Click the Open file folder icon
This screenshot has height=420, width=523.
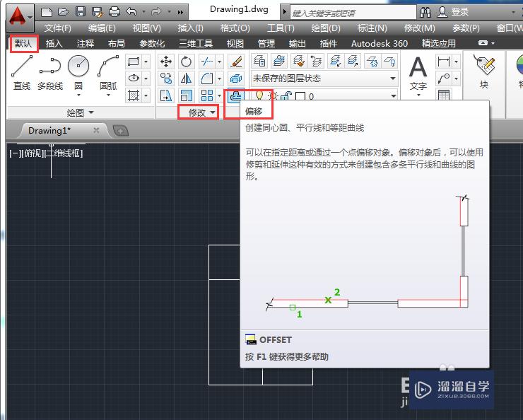click(64, 12)
